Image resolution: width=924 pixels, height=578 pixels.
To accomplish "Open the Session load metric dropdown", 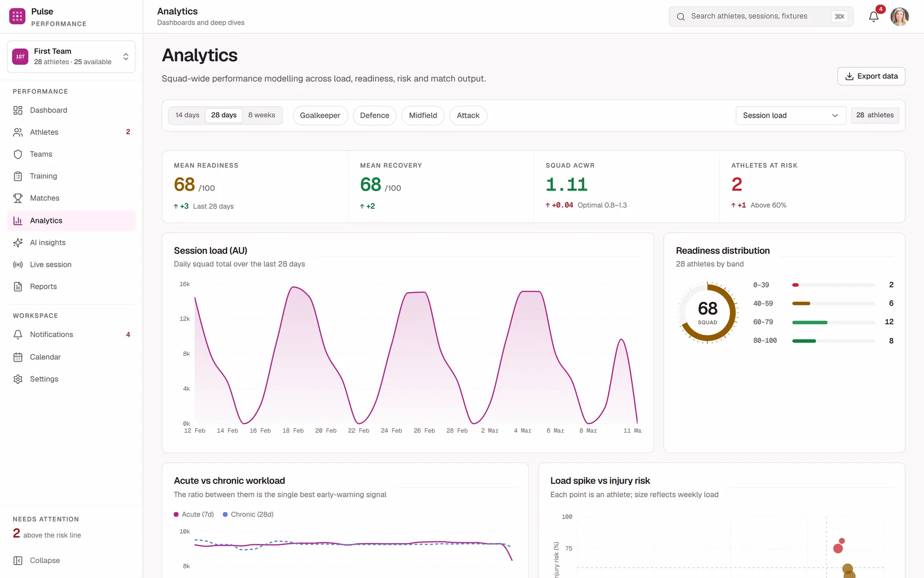I will point(791,116).
